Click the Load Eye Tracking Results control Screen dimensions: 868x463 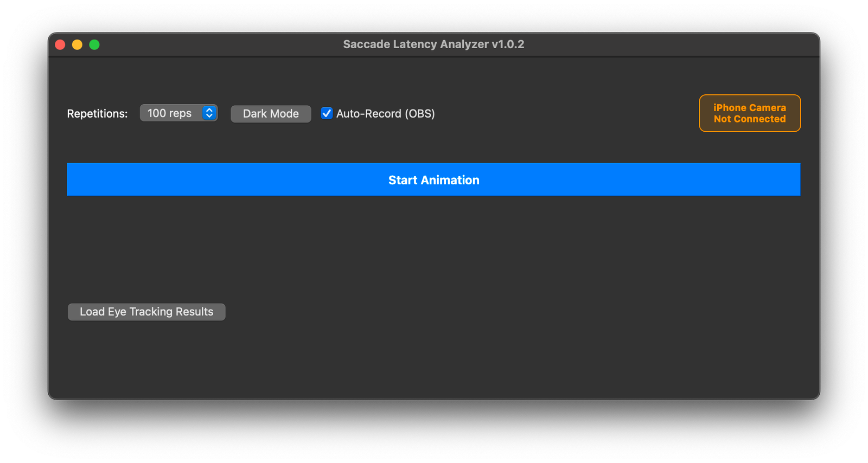tap(146, 311)
